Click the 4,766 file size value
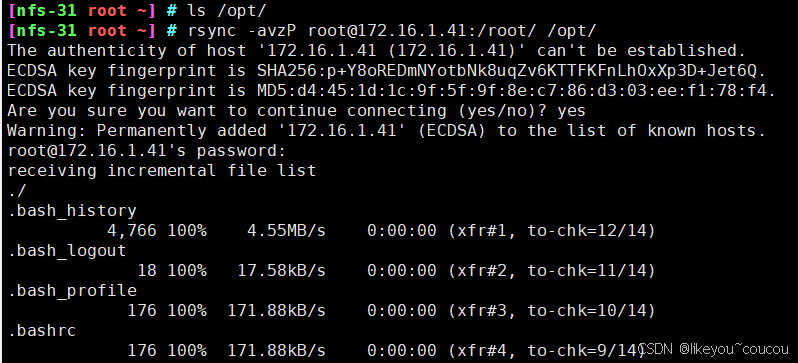Image resolution: width=798 pixels, height=363 pixels. 131,231
